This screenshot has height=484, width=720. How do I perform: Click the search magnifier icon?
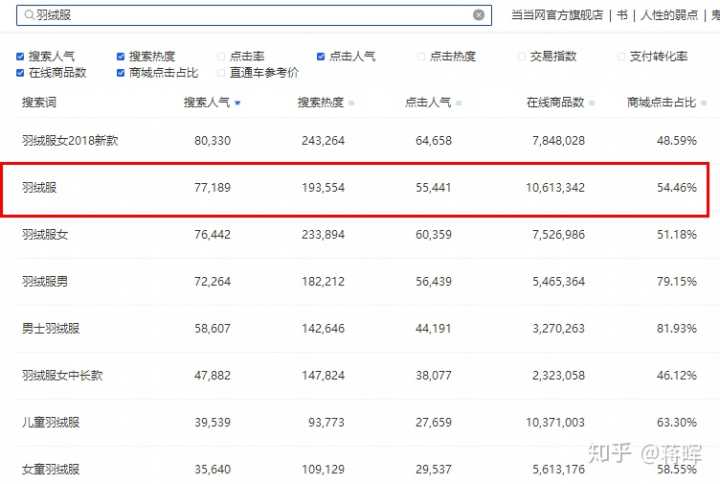pos(29,15)
